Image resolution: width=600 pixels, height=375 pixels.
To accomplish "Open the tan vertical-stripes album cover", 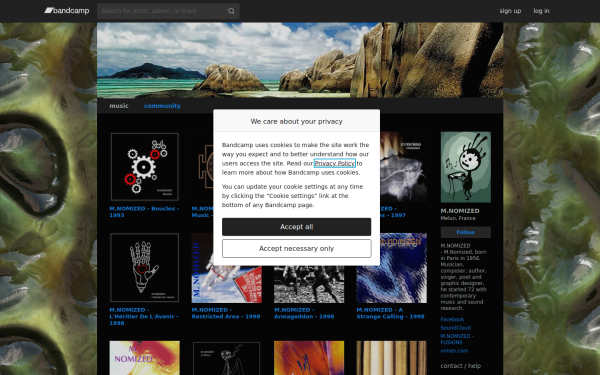I will pyautogui.click(x=391, y=358).
